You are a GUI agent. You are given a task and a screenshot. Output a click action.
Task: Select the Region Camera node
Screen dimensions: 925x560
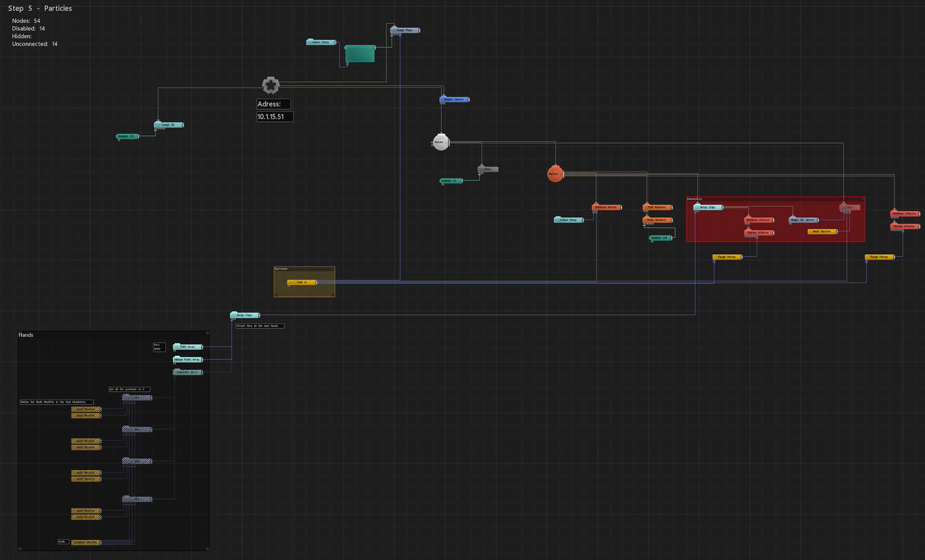(x=454, y=100)
